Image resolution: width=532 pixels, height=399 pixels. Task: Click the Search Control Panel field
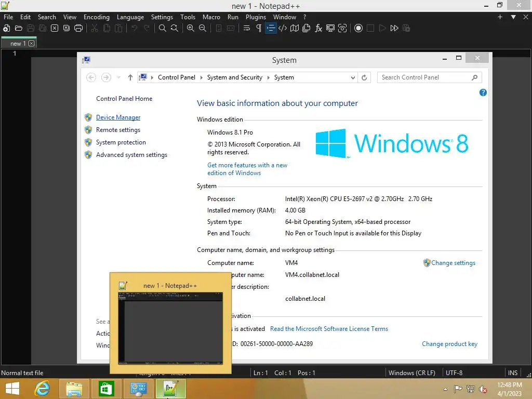pyautogui.click(x=429, y=77)
